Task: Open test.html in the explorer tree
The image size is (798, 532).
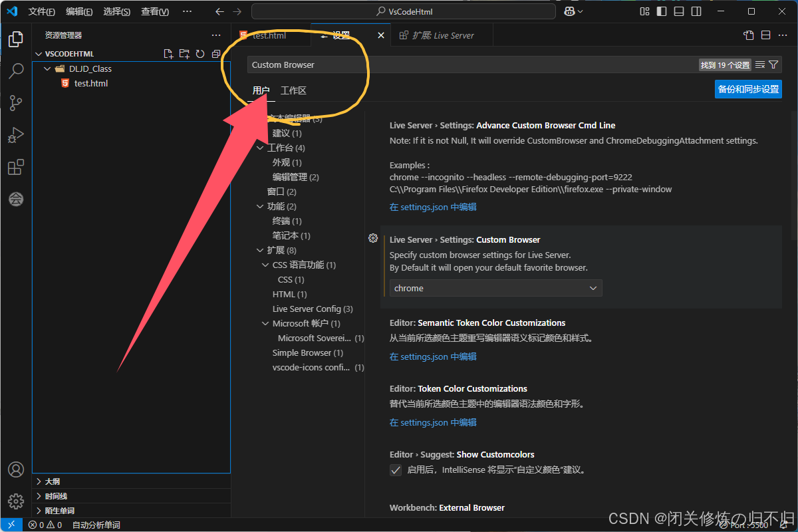Action: coord(91,83)
